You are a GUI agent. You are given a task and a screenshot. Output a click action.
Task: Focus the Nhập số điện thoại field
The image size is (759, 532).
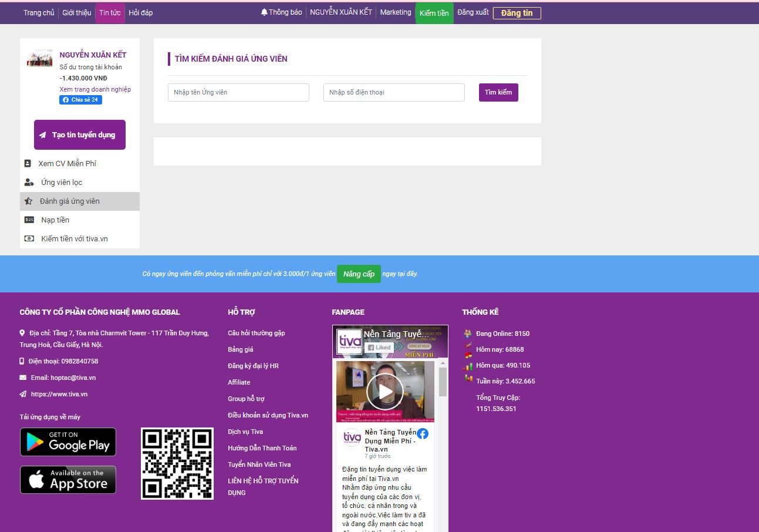[x=394, y=93]
